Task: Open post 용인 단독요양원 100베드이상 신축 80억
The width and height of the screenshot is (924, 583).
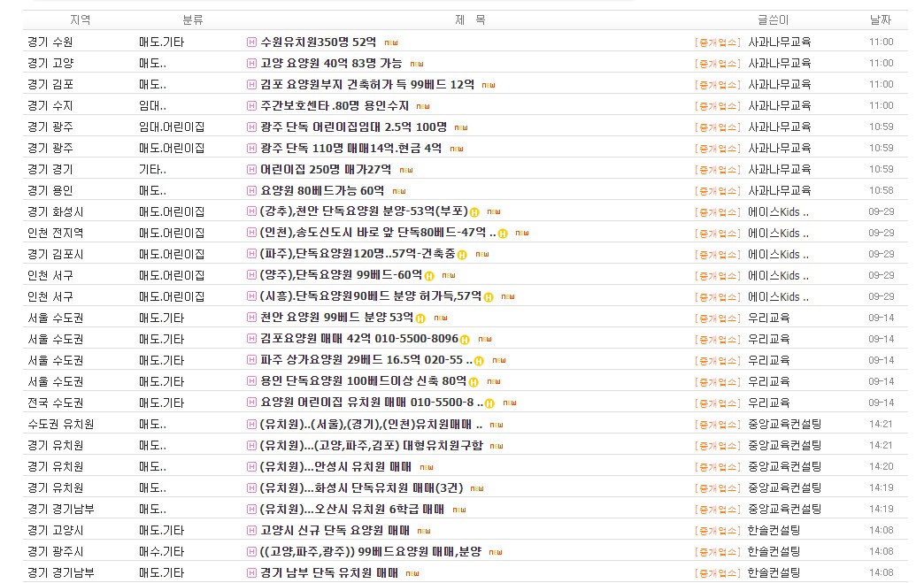Action: point(364,381)
